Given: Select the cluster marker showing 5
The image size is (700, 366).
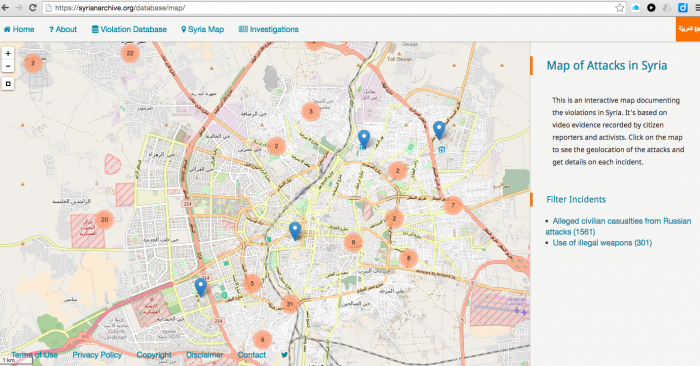Looking at the screenshot, I should [x=252, y=283].
